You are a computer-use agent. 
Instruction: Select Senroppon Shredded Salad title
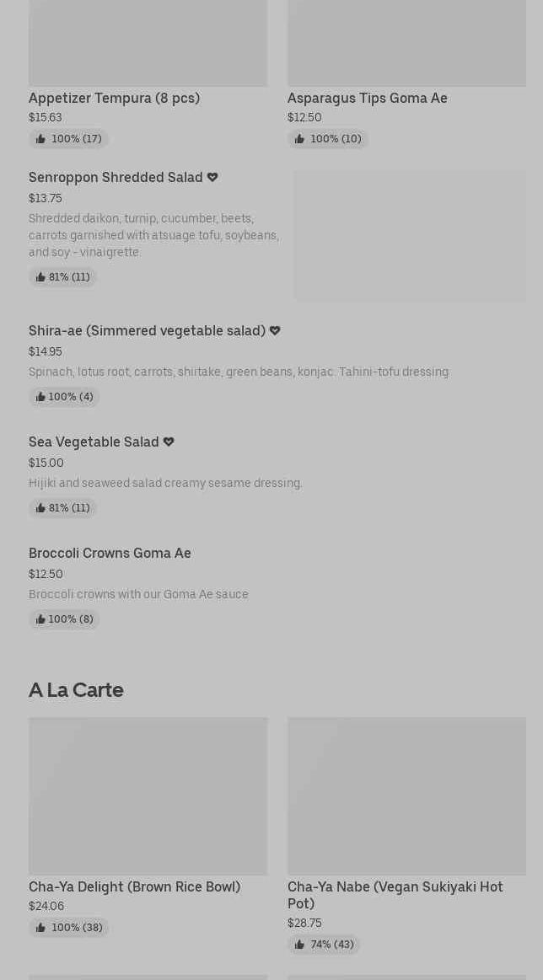(116, 177)
